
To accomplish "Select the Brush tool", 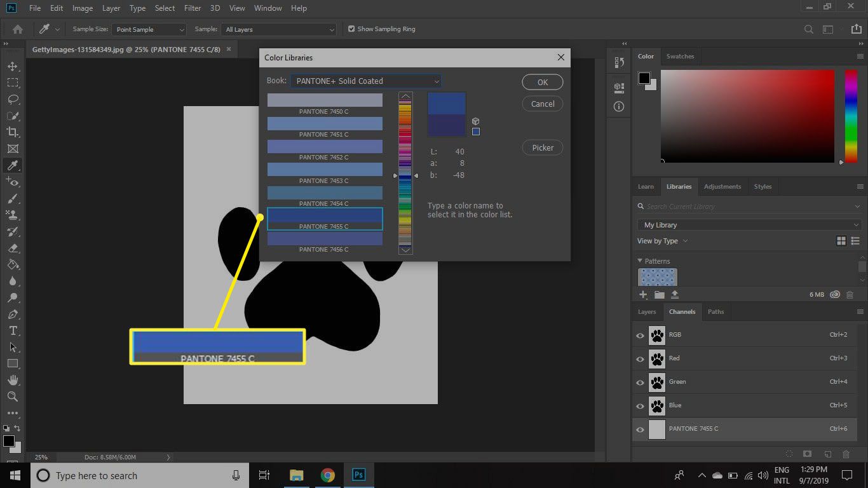I will pyautogui.click(x=13, y=199).
